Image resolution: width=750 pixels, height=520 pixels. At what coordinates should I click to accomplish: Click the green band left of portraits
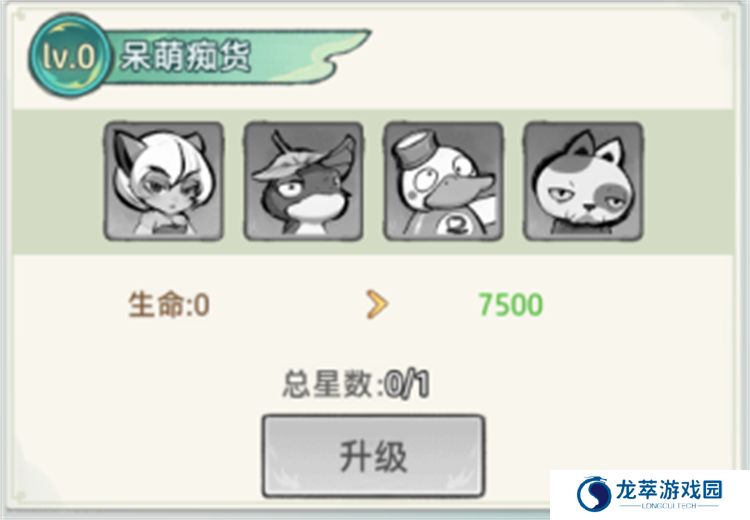tap(58, 182)
